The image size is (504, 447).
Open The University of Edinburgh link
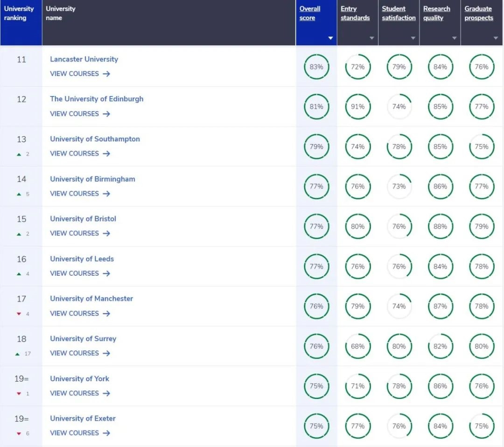tap(97, 99)
